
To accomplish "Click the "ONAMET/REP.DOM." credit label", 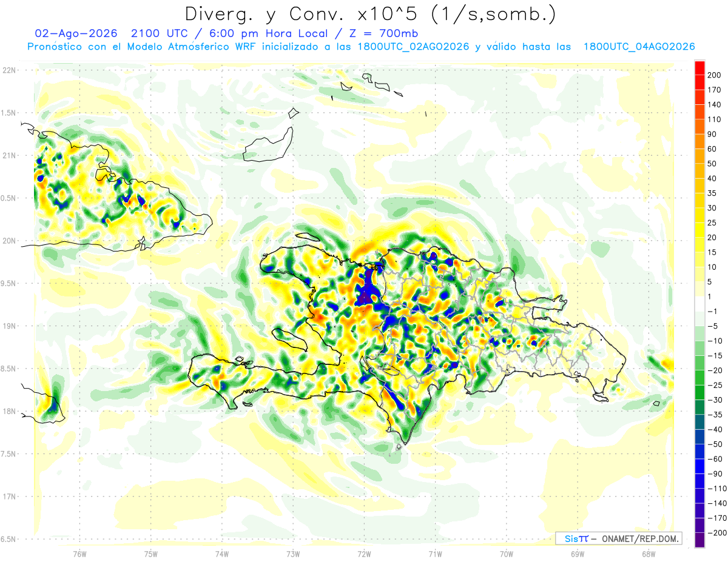I will pyautogui.click(x=641, y=538).
